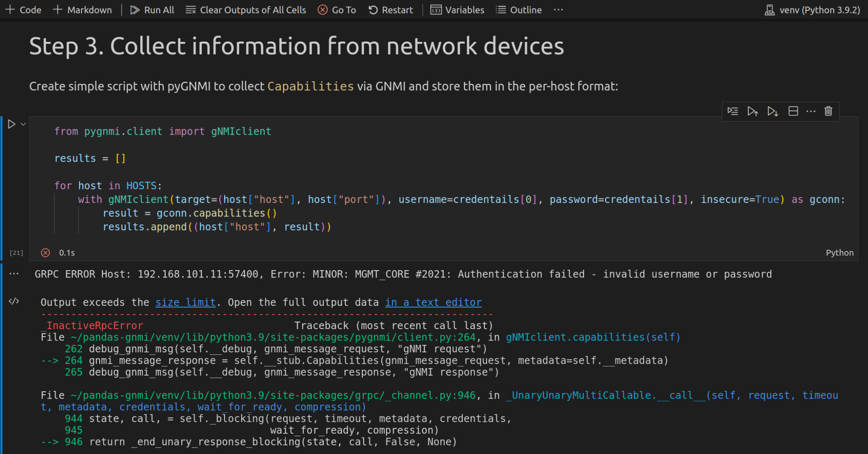Image resolution: width=868 pixels, height=454 pixels.
Task: Run all notebook cells
Action: (152, 9)
